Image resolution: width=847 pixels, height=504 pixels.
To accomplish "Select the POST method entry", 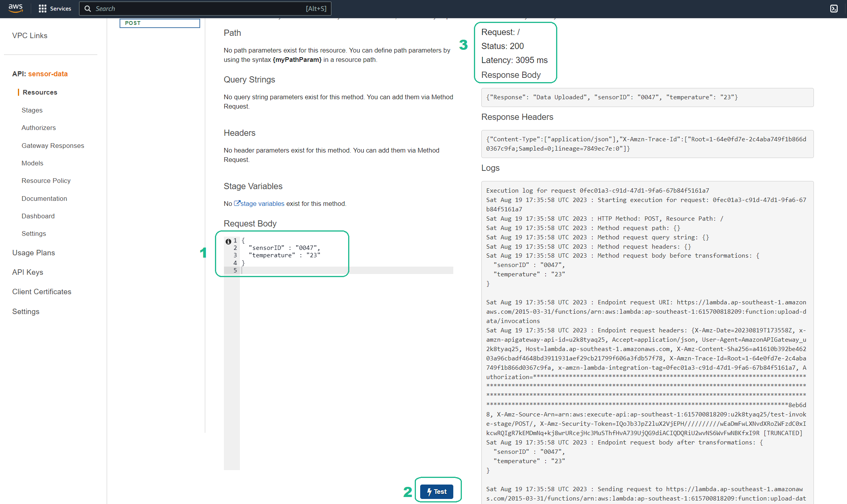I will [160, 23].
